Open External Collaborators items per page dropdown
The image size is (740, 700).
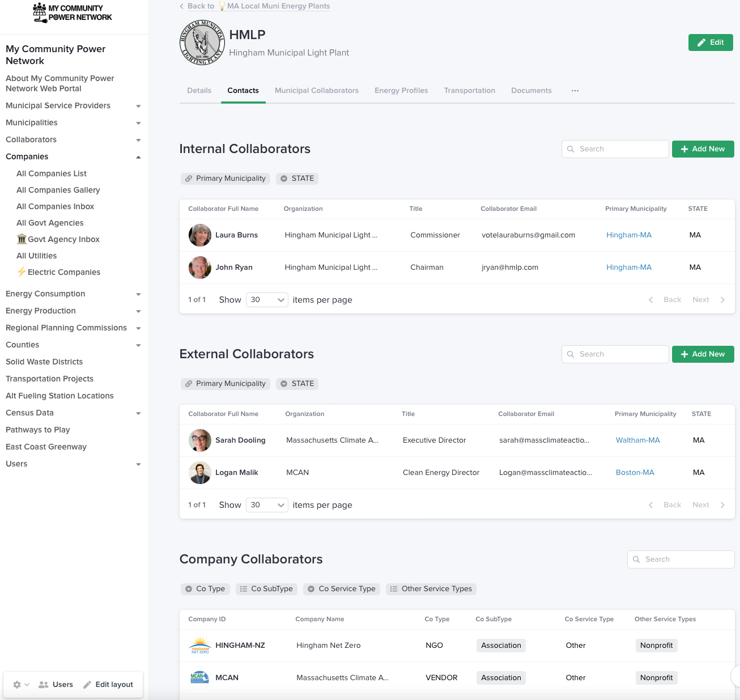pyautogui.click(x=267, y=505)
